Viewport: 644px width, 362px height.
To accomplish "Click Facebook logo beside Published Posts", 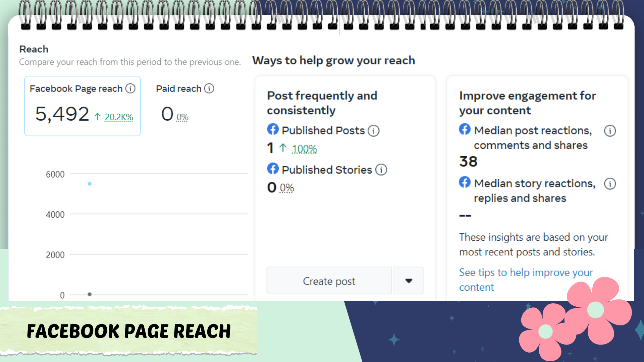I will [x=273, y=129].
